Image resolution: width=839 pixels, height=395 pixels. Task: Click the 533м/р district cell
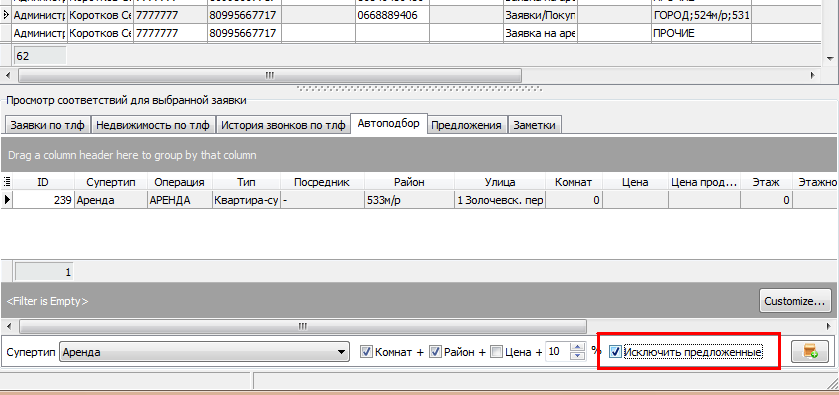(x=409, y=200)
